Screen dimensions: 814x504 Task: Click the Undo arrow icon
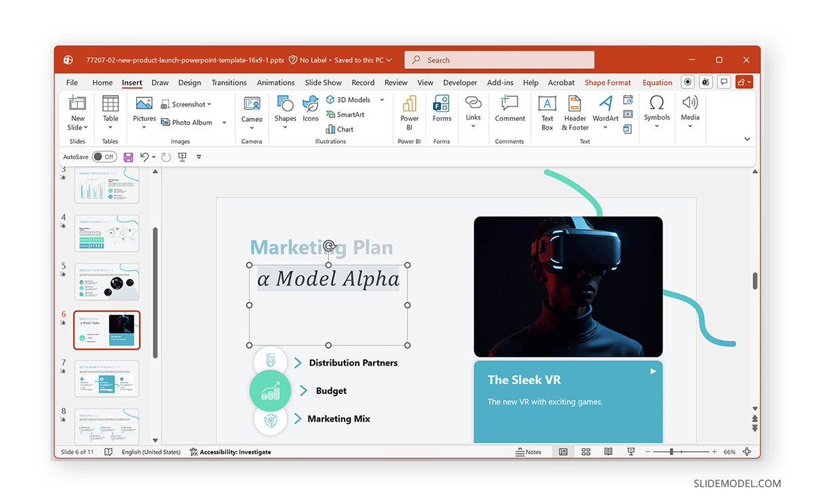coord(144,157)
